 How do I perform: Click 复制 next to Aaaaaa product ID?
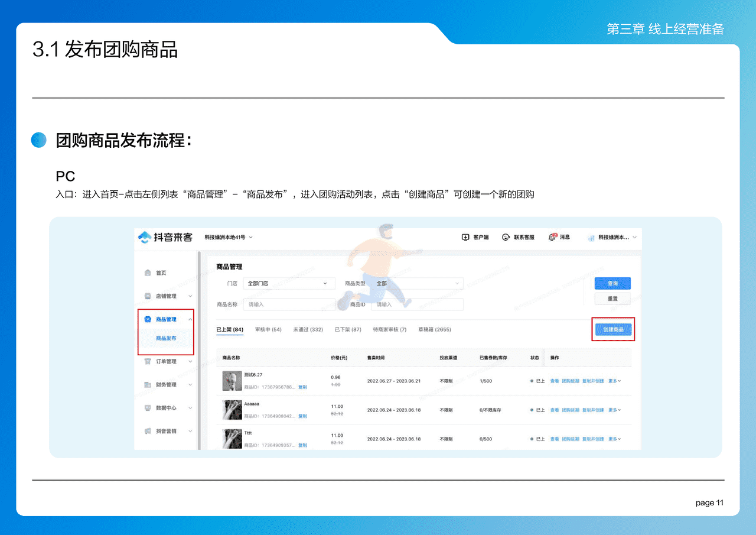(302, 416)
